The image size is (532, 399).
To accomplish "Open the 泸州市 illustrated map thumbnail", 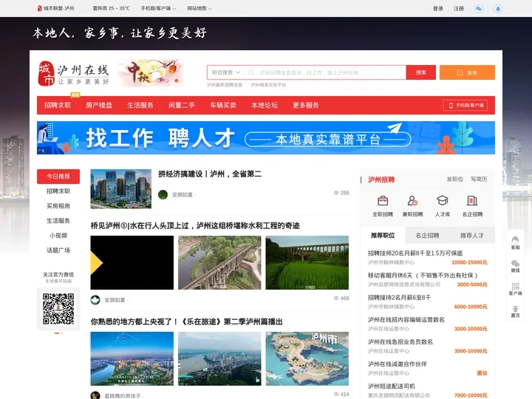I will coord(307,358).
